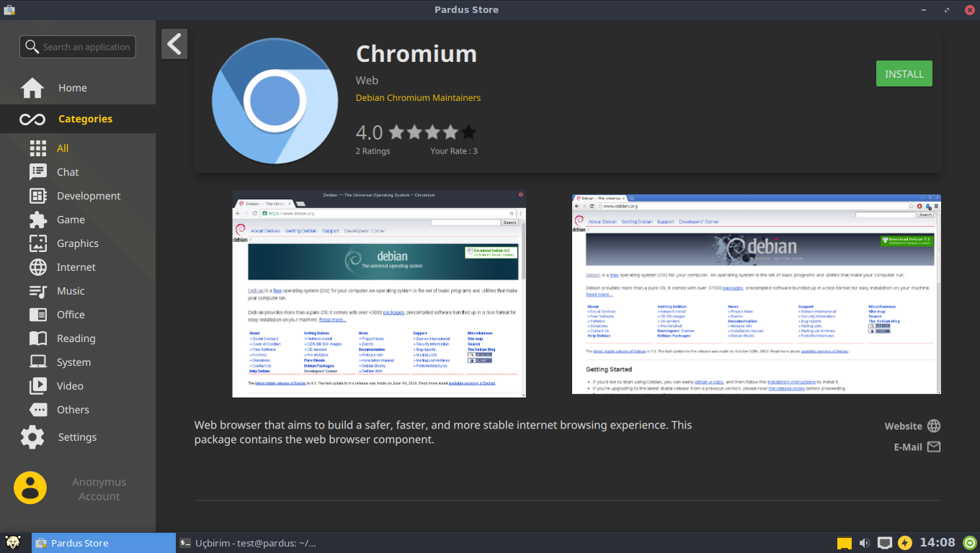Click the Graphics picture icon
Viewport: 980px width, 553px height.
coord(38,243)
